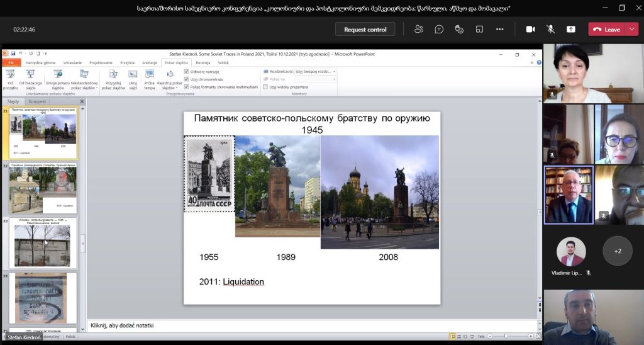Open Rejestruj pokaz slajdów dropdown

(169, 79)
